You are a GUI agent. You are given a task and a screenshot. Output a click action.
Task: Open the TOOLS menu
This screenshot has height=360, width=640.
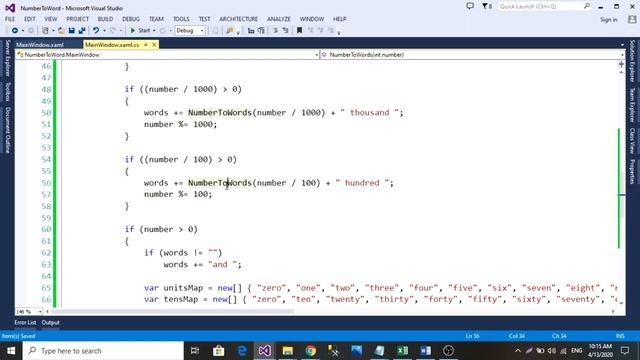point(181,19)
